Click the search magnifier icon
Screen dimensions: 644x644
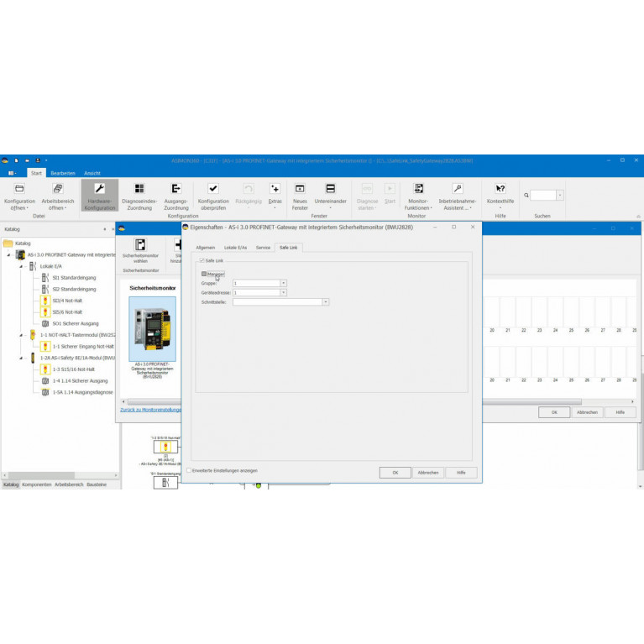tap(526, 195)
